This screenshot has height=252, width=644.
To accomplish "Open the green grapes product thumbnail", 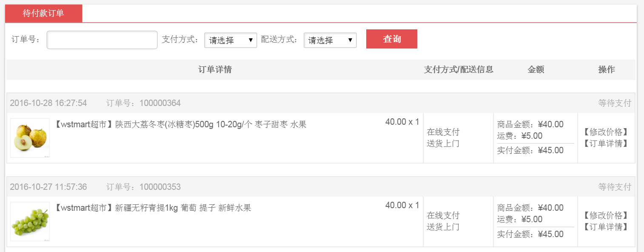I will (30, 222).
